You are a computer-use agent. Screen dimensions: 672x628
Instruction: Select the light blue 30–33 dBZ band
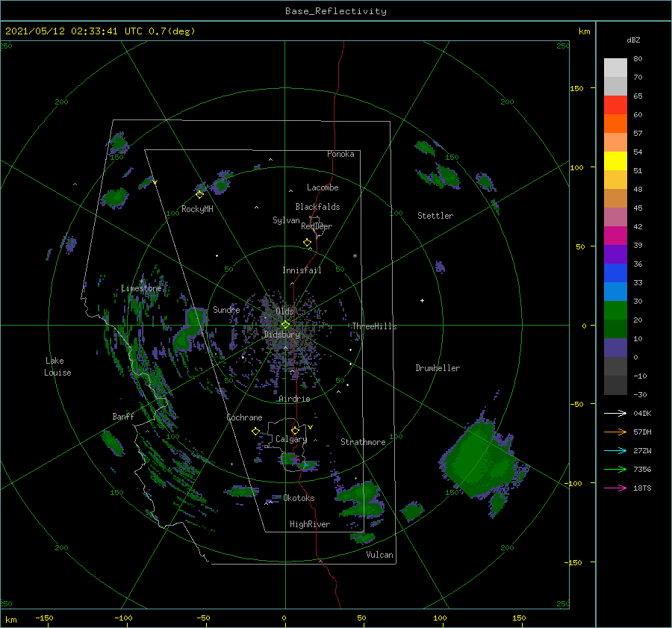pyautogui.click(x=615, y=291)
